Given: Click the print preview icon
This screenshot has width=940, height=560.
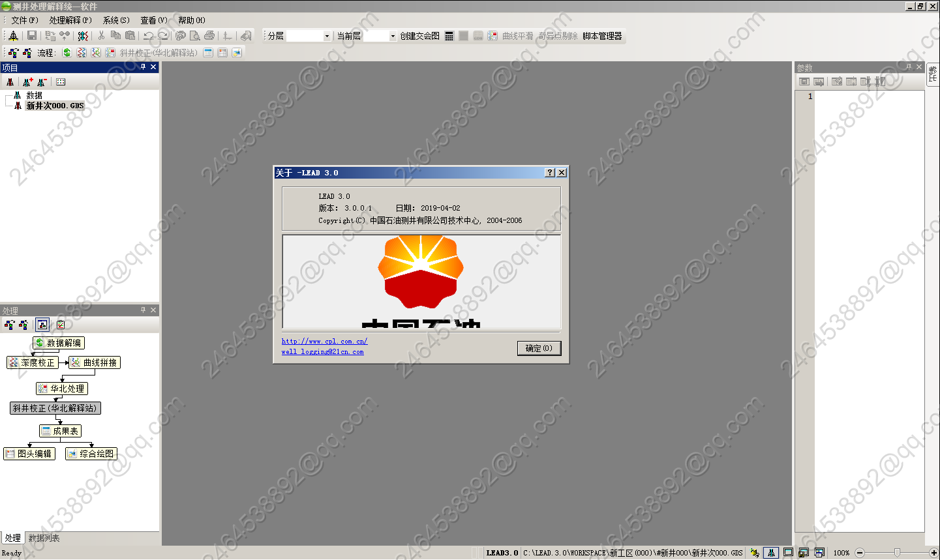Looking at the screenshot, I should (x=195, y=36).
